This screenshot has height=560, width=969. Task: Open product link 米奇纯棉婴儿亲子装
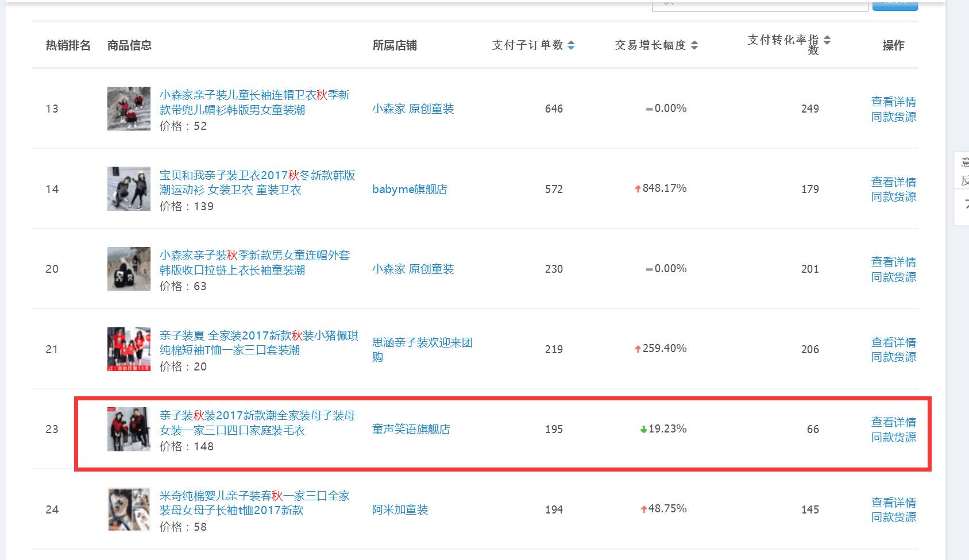point(254,503)
